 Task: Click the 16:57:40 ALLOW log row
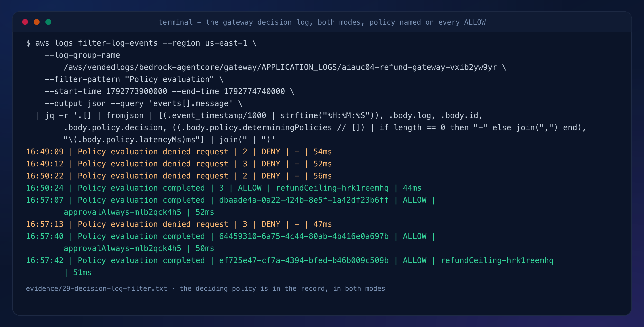click(x=231, y=236)
